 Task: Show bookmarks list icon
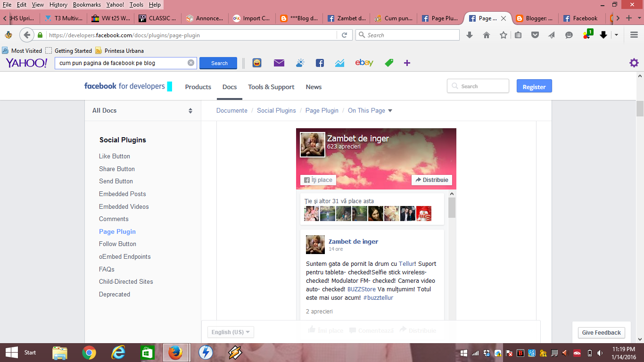(518, 35)
